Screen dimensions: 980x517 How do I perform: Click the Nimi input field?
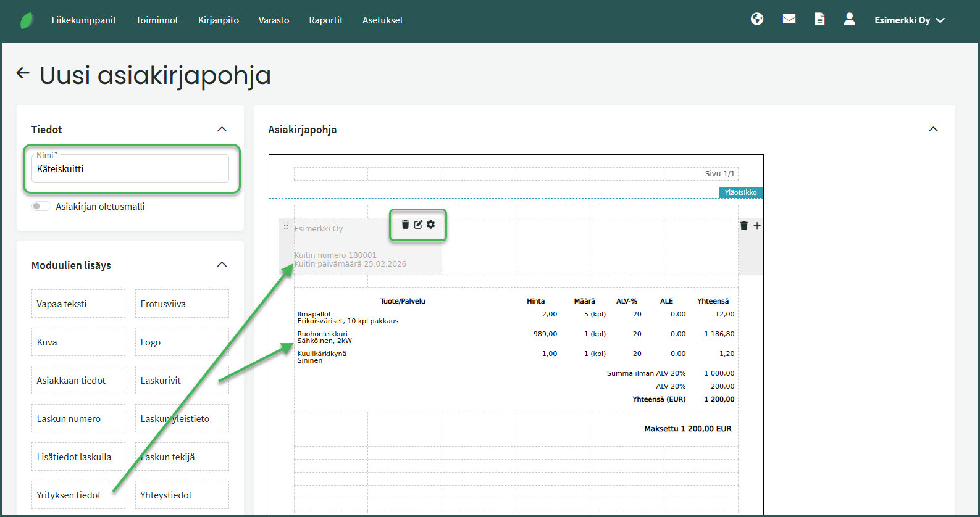click(x=130, y=169)
